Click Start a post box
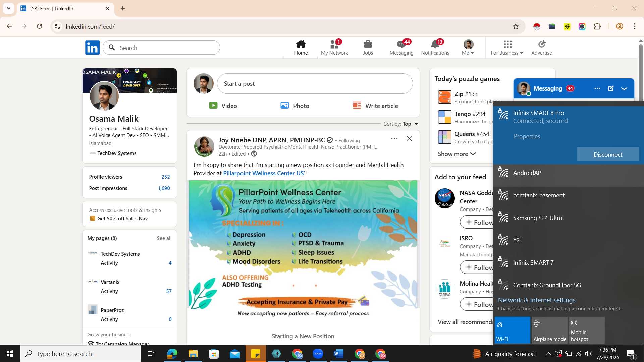 [x=315, y=83]
